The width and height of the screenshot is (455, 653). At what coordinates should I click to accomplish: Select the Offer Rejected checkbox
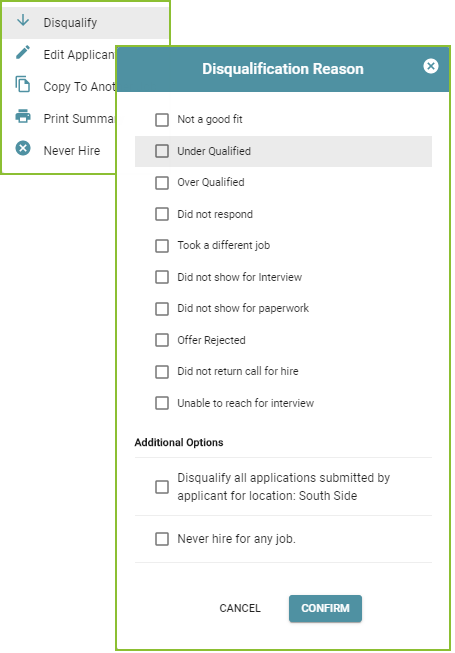(x=162, y=340)
